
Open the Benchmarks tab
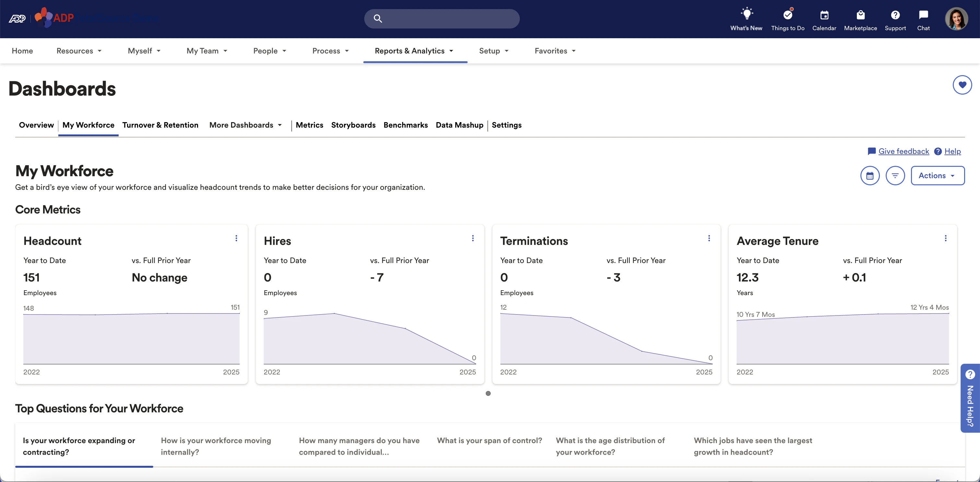pos(405,125)
